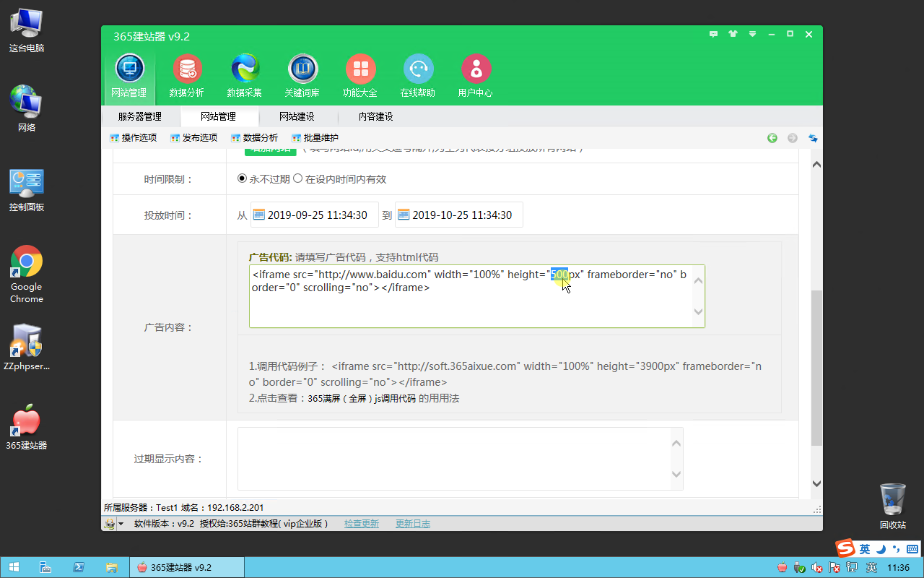Open calendar icon for start date
Viewport: 924px width, 578px height.
[259, 215]
